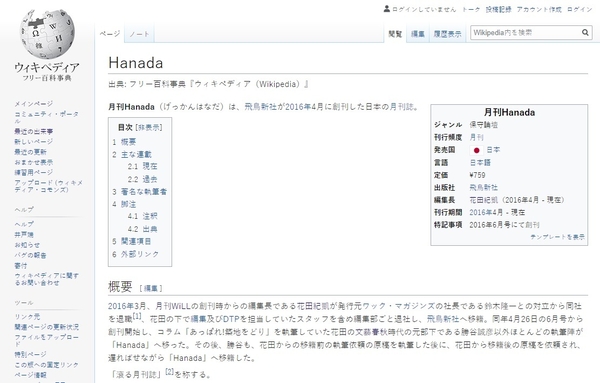Open 投稿記録 link

[x=499, y=10]
